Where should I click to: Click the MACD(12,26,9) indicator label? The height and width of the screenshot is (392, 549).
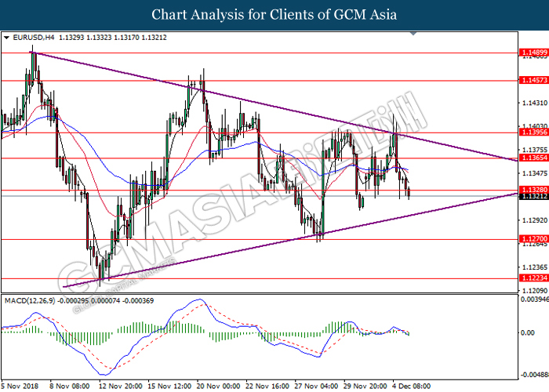[x=30, y=301]
